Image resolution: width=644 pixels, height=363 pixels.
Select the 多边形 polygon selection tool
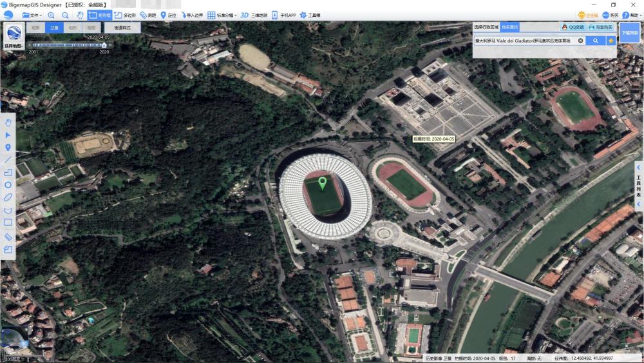pyautogui.click(x=126, y=15)
